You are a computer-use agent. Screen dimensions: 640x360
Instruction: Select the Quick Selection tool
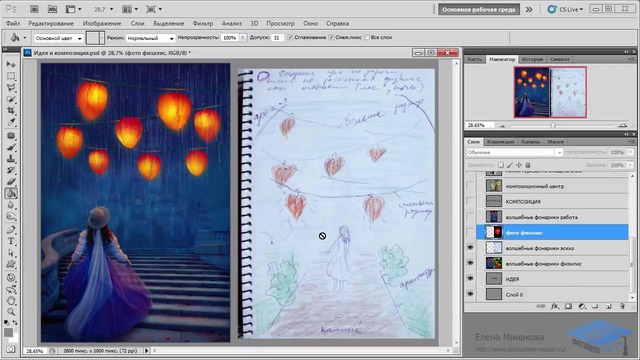click(x=11, y=99)
